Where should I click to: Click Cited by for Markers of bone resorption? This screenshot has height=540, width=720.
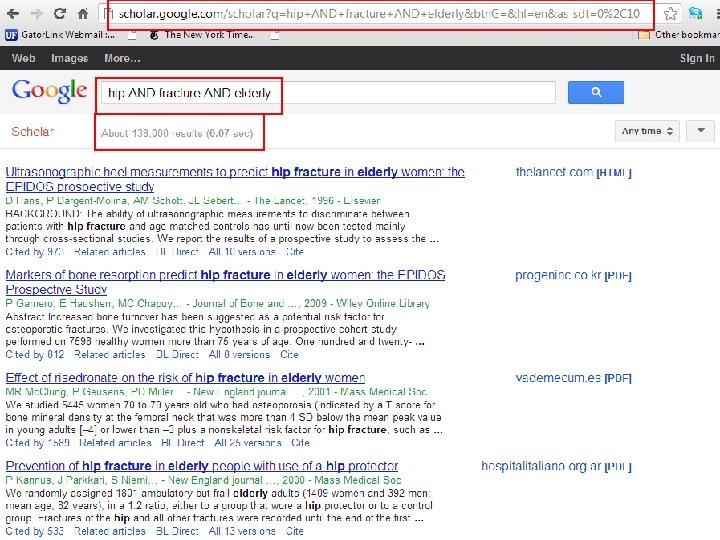pyautogui.click(x=34, y=354)
